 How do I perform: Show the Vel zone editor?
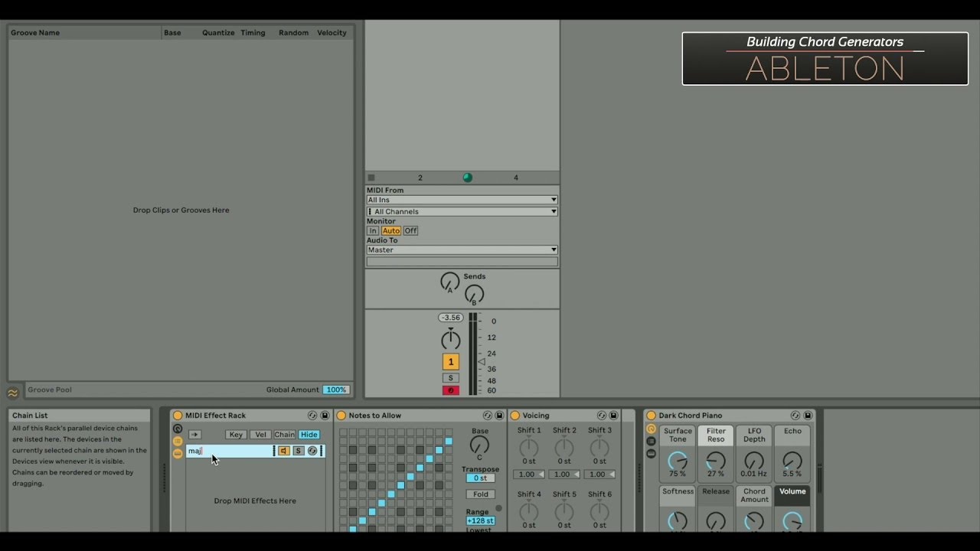pos(260,435)
